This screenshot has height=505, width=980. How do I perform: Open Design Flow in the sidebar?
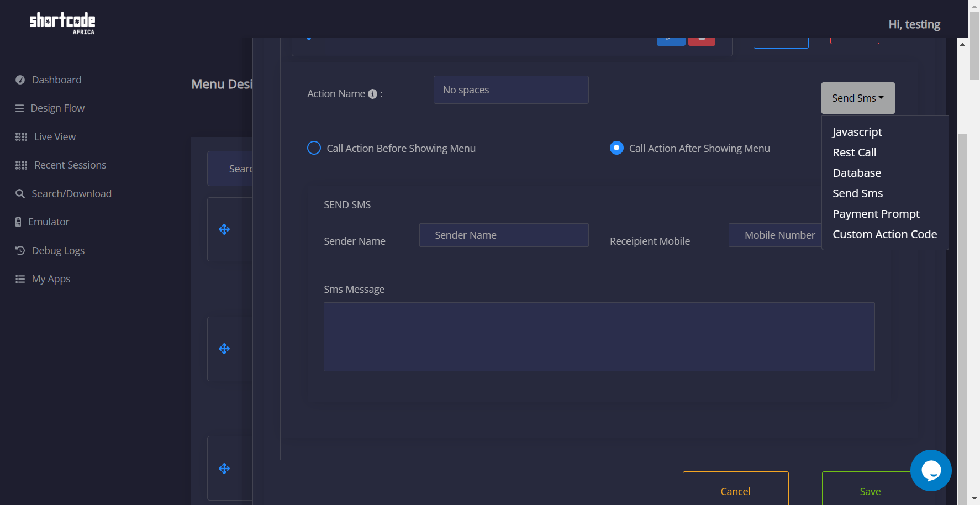click(x=57, y=108)
